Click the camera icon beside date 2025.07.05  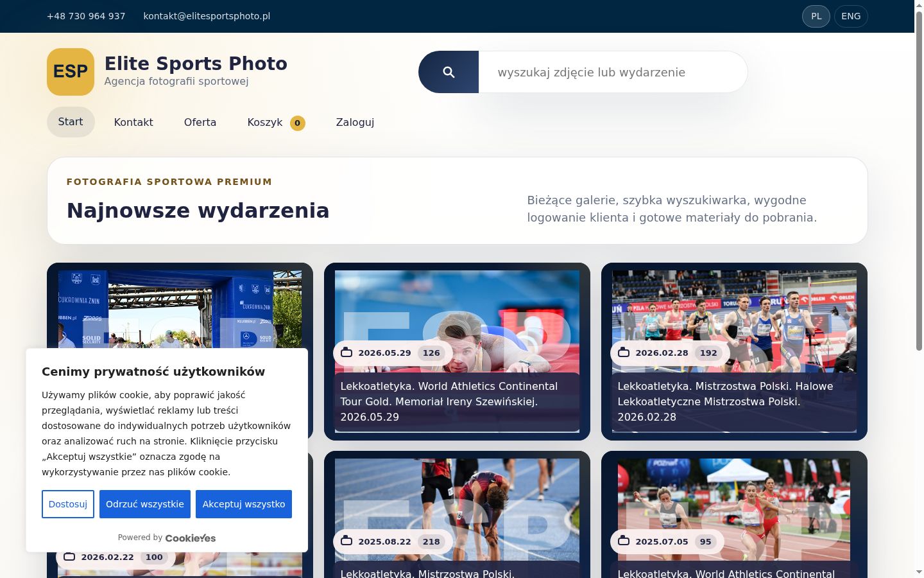tap(624, 541)
